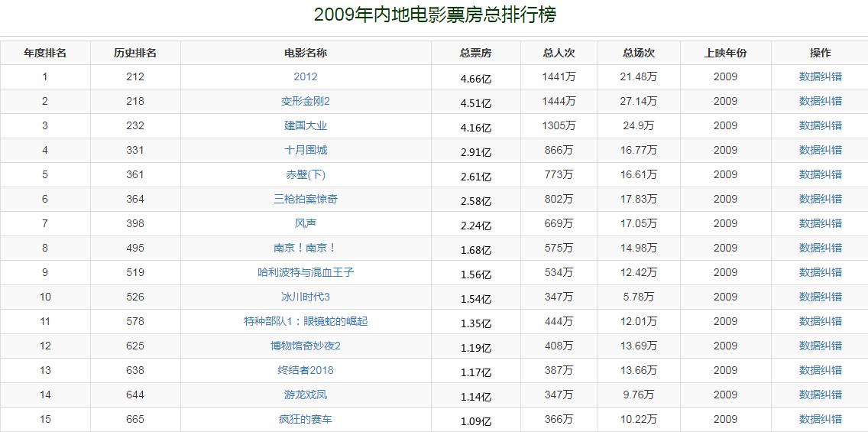Image resolution: width=868 pixels, height=432 pixels.
Task: Click the 冰川时代3 title link
Action: (305, 297)
